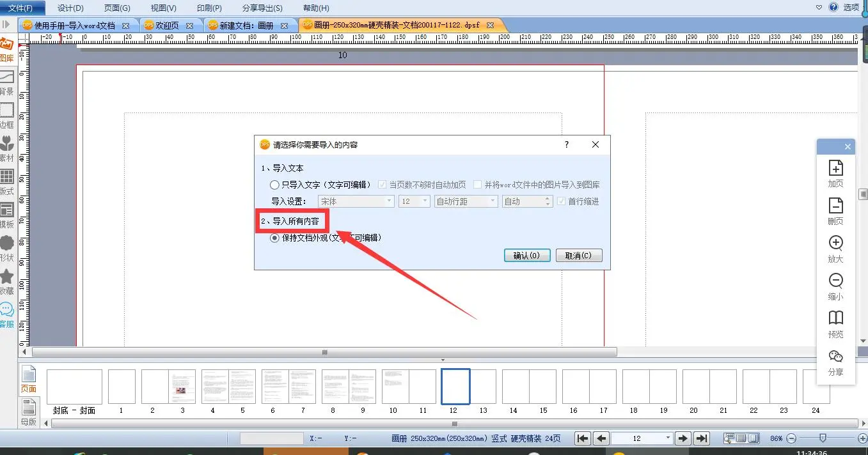Toggle 并将word文件中的图片导入到图库 checkbox
The height and width of the screenshot is (455, 868).
pos(537,185)
